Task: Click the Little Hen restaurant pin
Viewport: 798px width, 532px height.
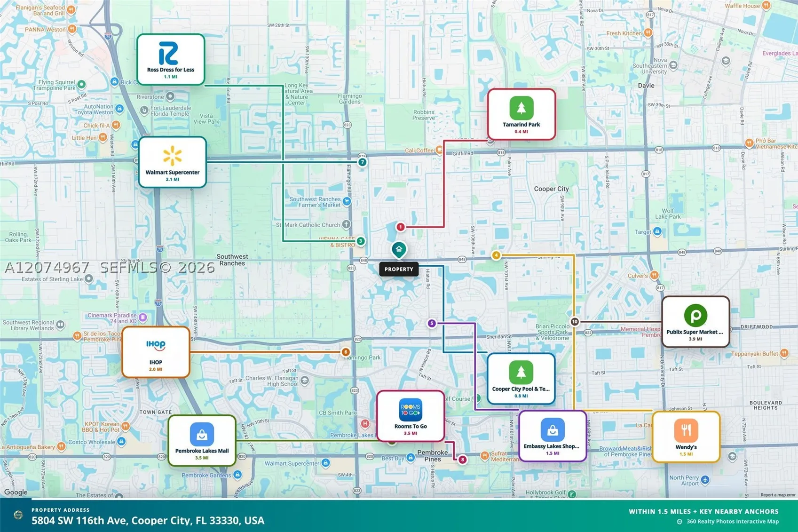Action: click(x=103, y=138)
